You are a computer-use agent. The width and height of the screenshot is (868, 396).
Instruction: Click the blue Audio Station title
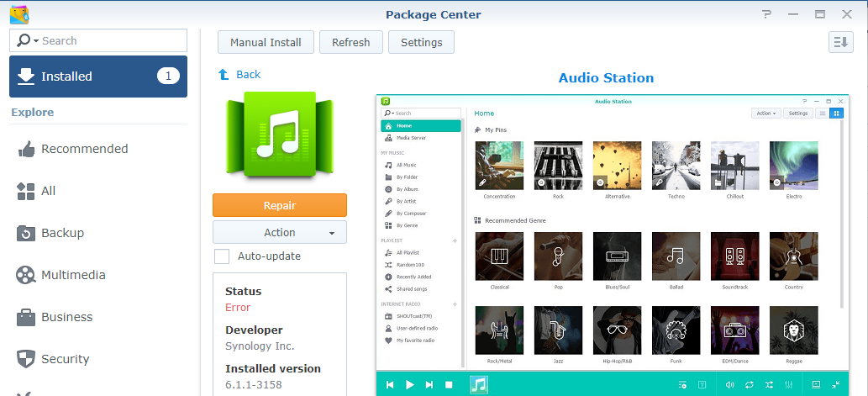pyautogui.click(x=606, y=77)
